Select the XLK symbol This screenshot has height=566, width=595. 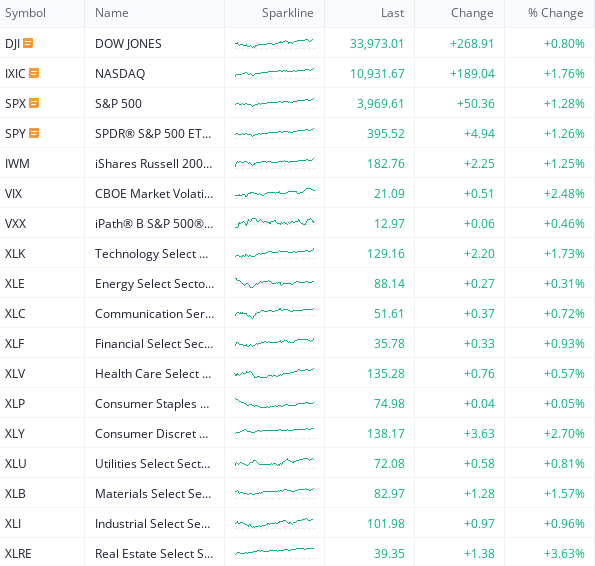tap(15, 253)
